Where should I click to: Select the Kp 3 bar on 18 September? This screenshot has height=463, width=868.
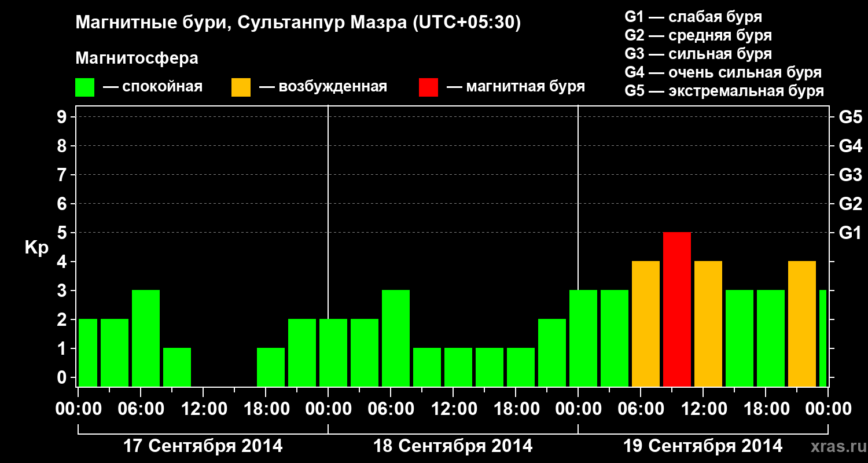tap(396, 338)
